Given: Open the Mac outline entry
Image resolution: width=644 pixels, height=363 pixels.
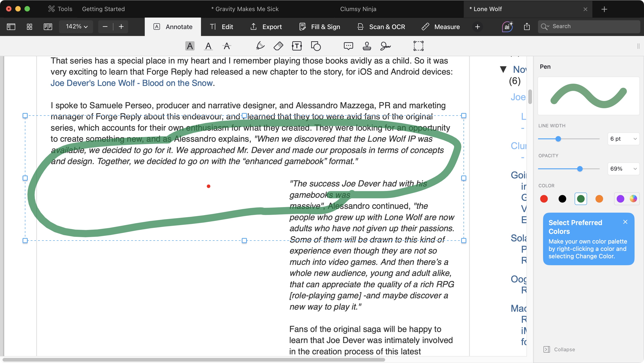Looking at the screenshot, I should pyautogui.click(x=519, y=309).
